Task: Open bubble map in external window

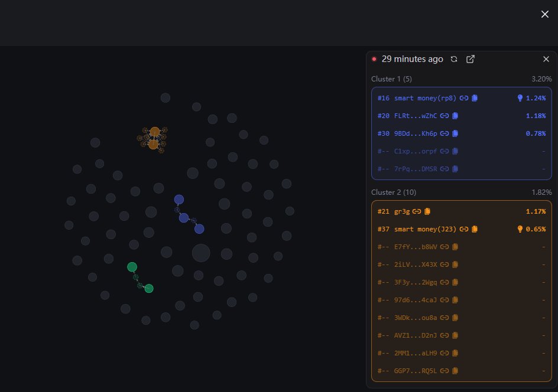Action: coord(471,59)
